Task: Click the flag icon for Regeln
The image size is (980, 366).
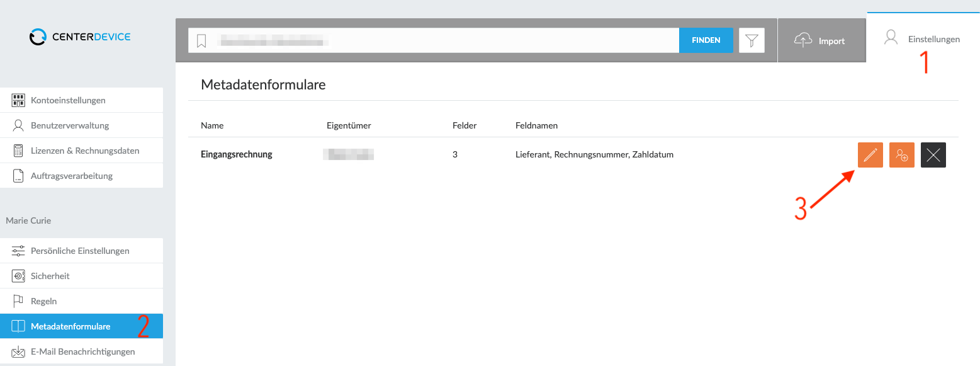Action: click(x=18, y=301)
